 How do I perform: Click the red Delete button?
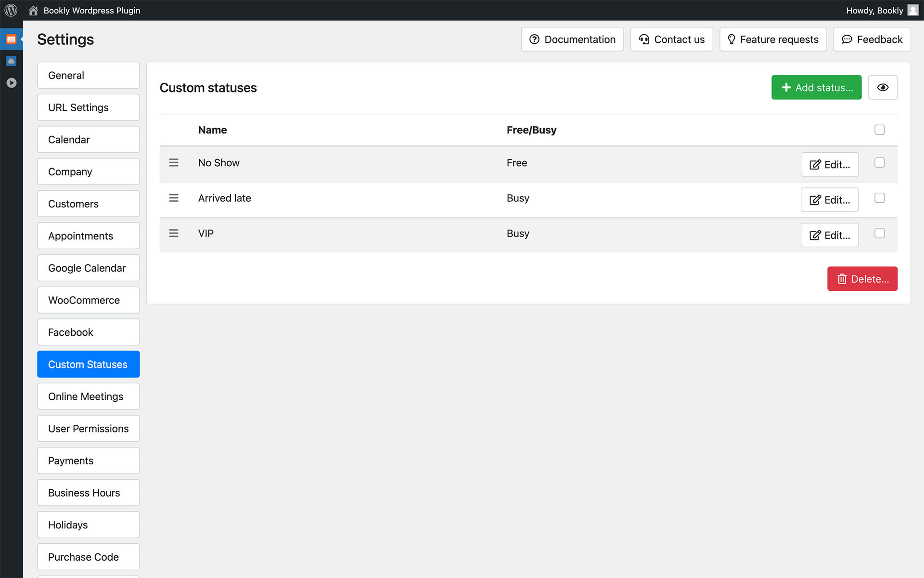(862, 279)
